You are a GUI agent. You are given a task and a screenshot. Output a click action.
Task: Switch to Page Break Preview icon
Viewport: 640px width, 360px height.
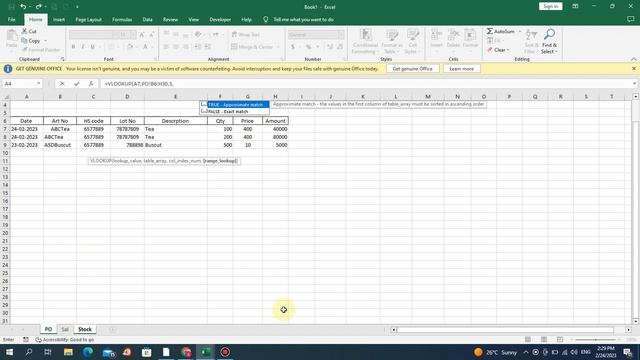click(560, 340)
